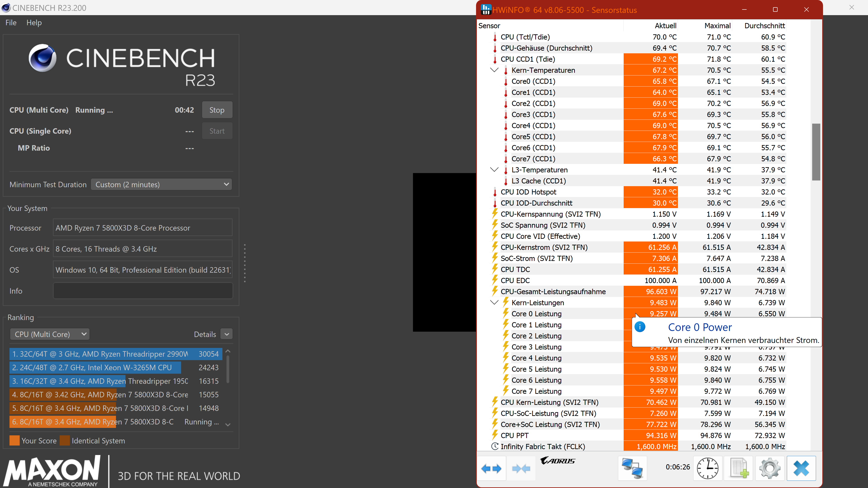Click the Maximal column header
868x488 pixels.
[x=717, y=26]
